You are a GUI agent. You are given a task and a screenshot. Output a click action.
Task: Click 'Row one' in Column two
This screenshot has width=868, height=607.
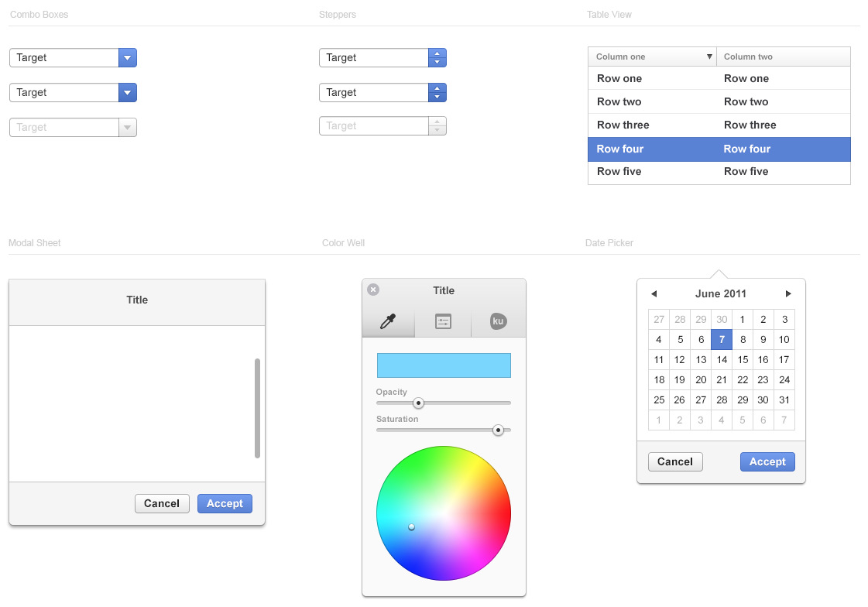(746, 78)
